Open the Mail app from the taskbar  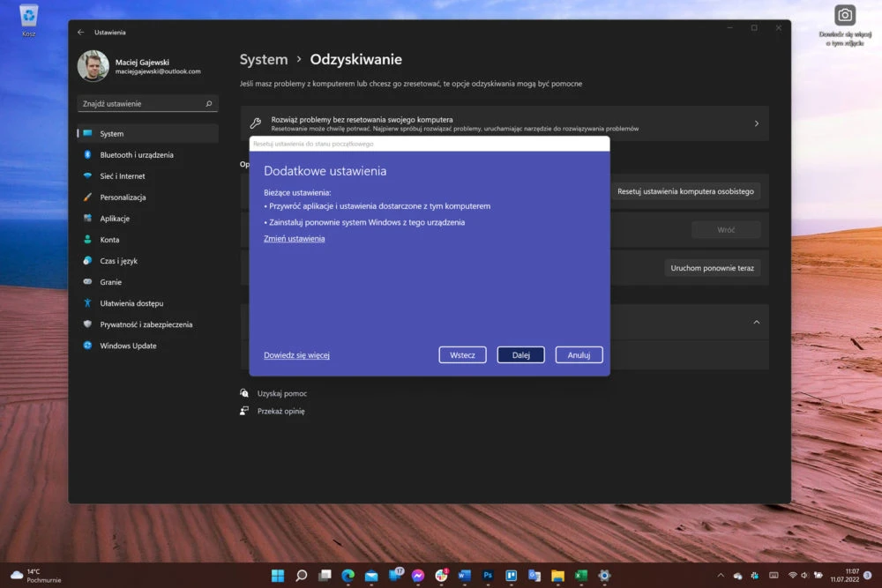[x=371, y=576]
